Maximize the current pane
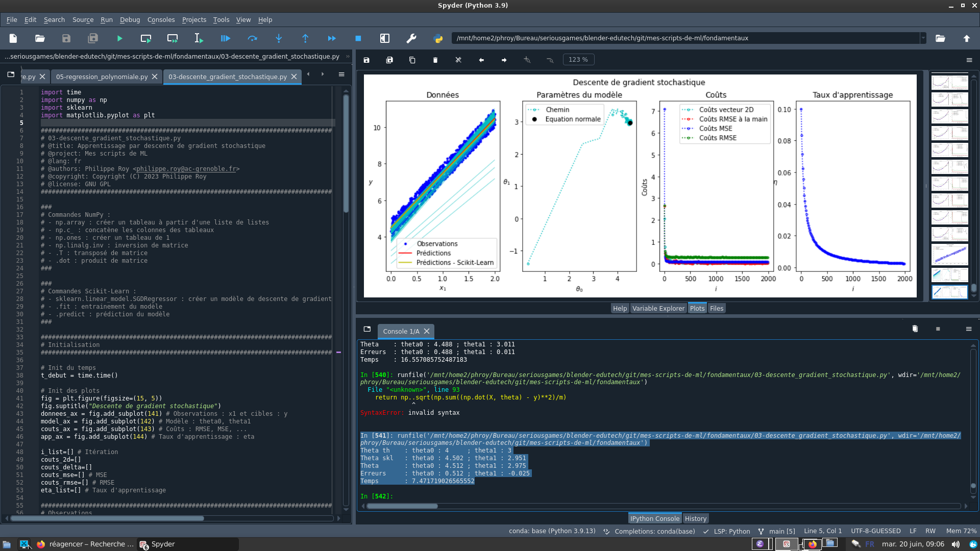This screenshot has height=551, width=980. [x=385, y=38]
